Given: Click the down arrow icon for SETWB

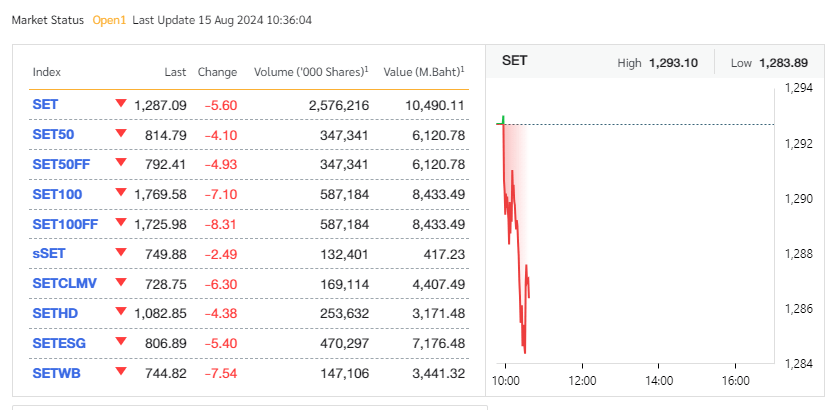Looking at the screenshot, I should point(121,373).
